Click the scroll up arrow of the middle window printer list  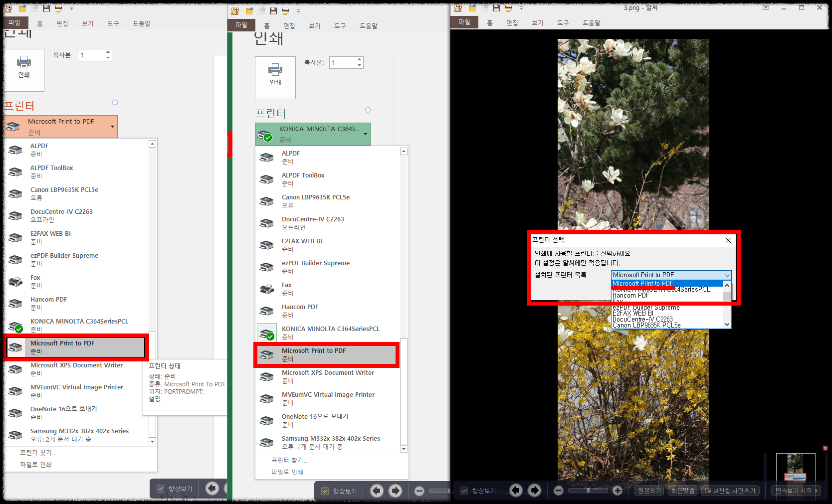(x=404, y=151)
